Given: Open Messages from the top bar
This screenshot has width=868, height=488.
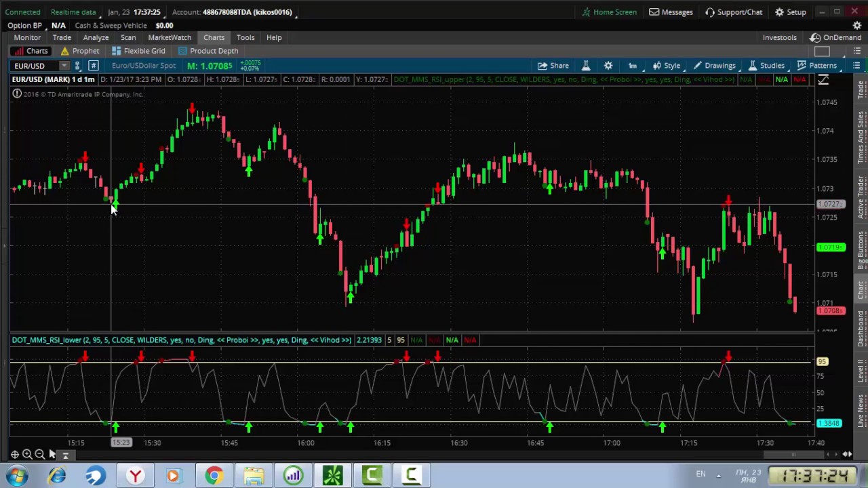Looking at the screenshot, I should click(x=671, y=12).
